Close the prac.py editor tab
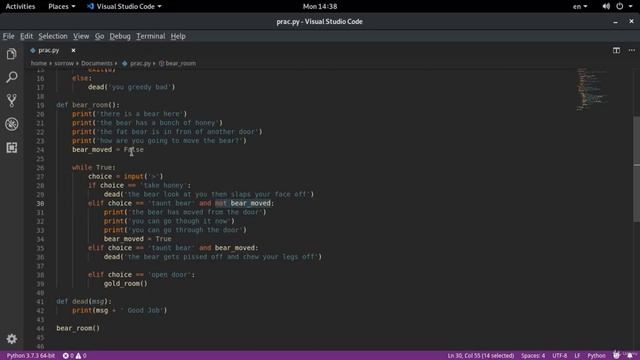 73,50
